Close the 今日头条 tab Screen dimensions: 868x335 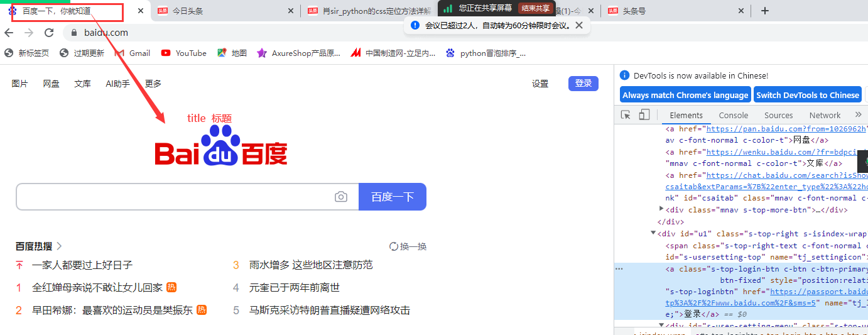pyautogui.click(x=290, y=11)
